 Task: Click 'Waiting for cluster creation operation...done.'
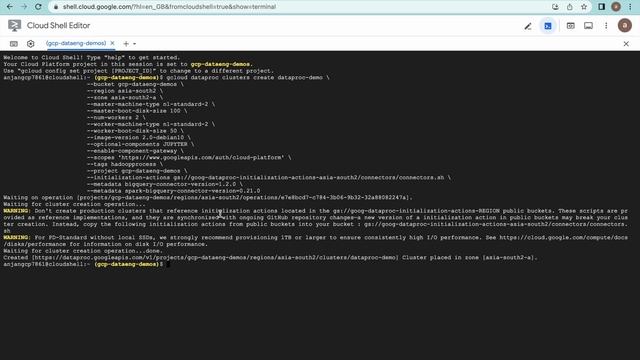[x=83, y=251]
